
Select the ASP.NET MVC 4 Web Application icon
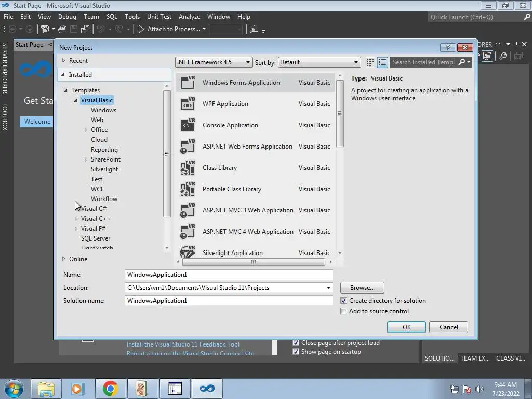pos(187,232)
